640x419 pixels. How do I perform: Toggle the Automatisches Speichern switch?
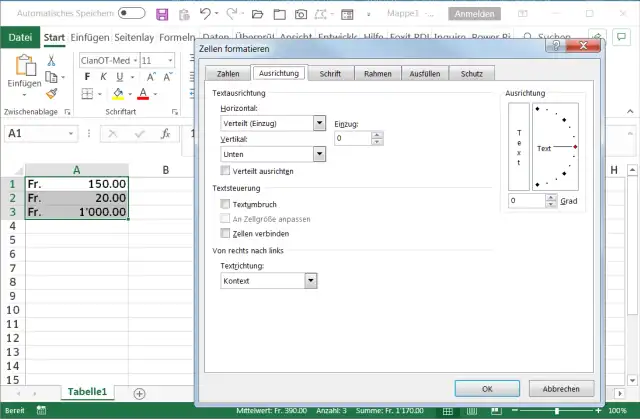click(x=131, y=14)
